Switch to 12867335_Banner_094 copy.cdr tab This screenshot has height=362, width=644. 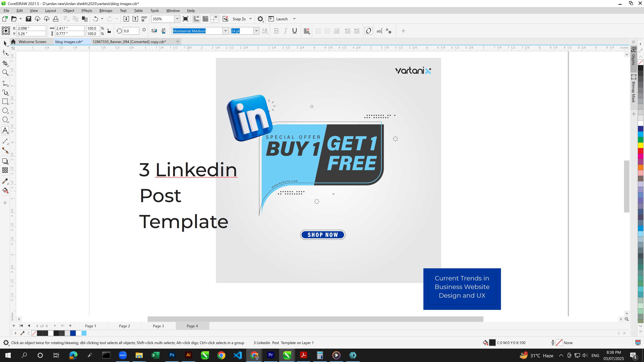click(x=129, y=42)
